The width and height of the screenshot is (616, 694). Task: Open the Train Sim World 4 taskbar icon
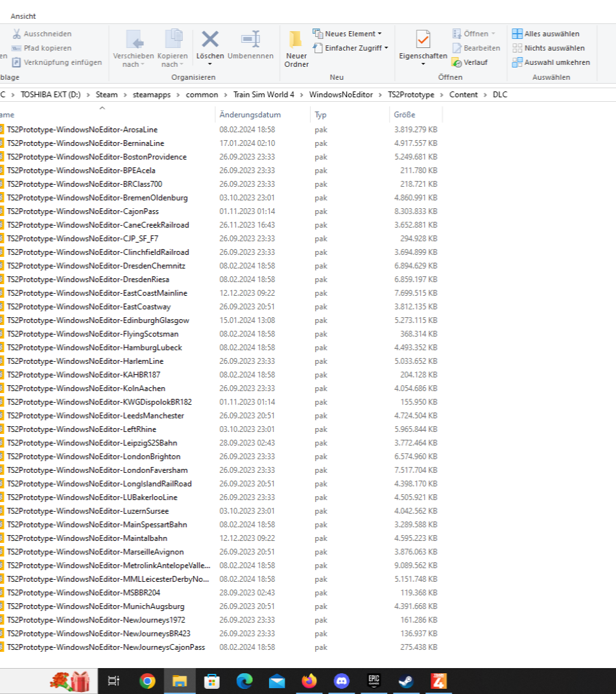click(x=438, y=681)
